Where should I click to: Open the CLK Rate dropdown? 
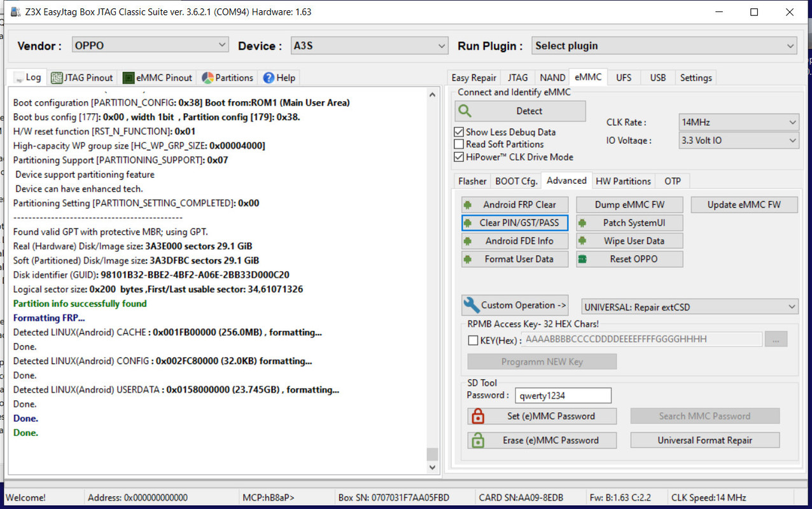(x=738, y=122)
